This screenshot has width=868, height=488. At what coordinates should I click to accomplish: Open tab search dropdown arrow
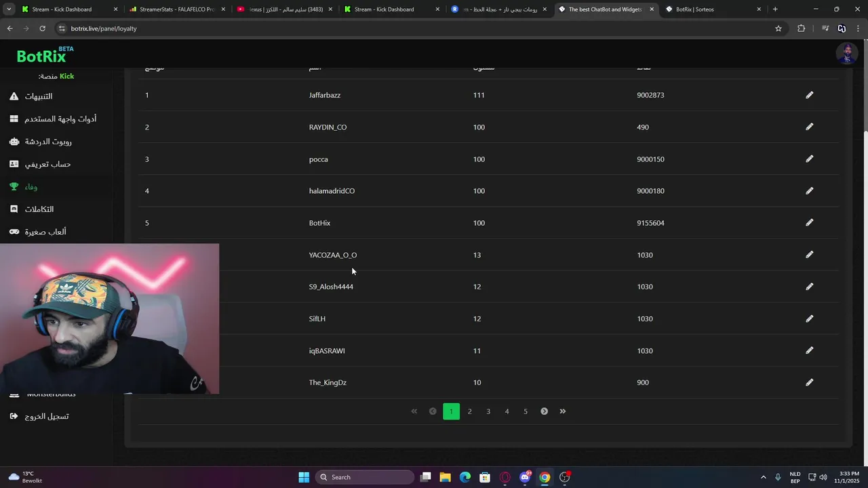[x=9, y=9]
